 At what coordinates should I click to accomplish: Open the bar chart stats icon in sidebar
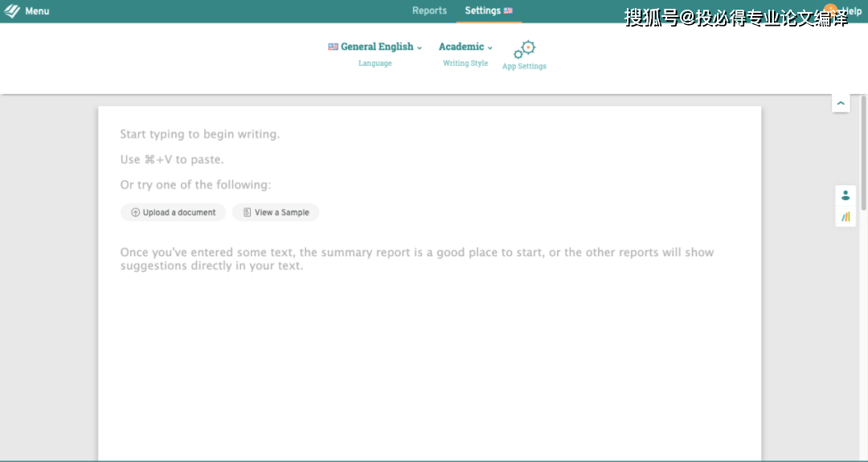(845, 217)
